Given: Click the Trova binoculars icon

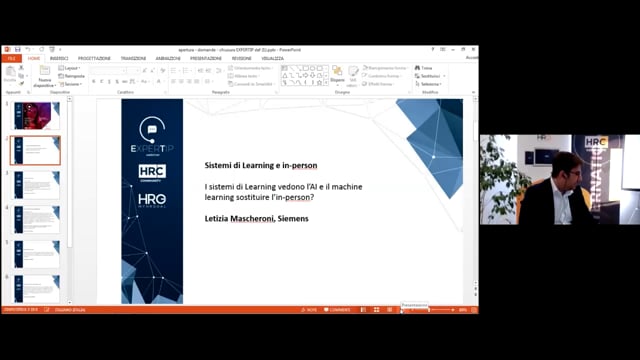Looking at the screenshot, I should pyautogui.click(x=417, y=68).
